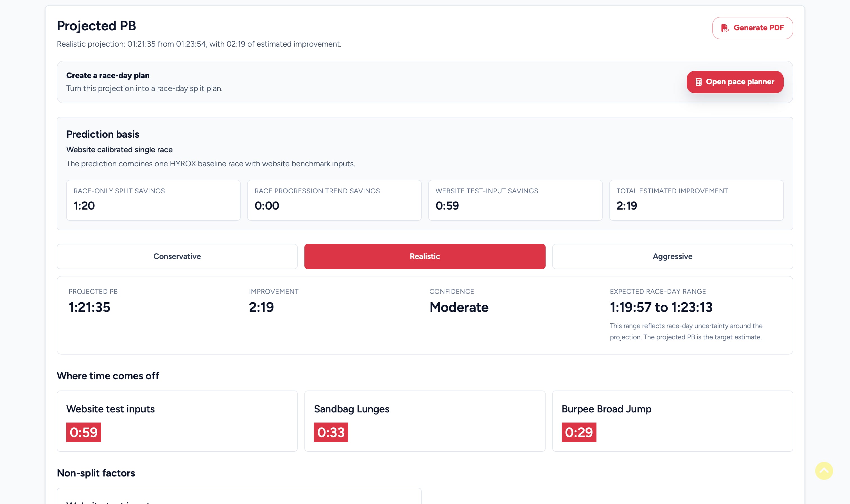
Task: Select the Conservative projection tab
Action: click(177, 256)
